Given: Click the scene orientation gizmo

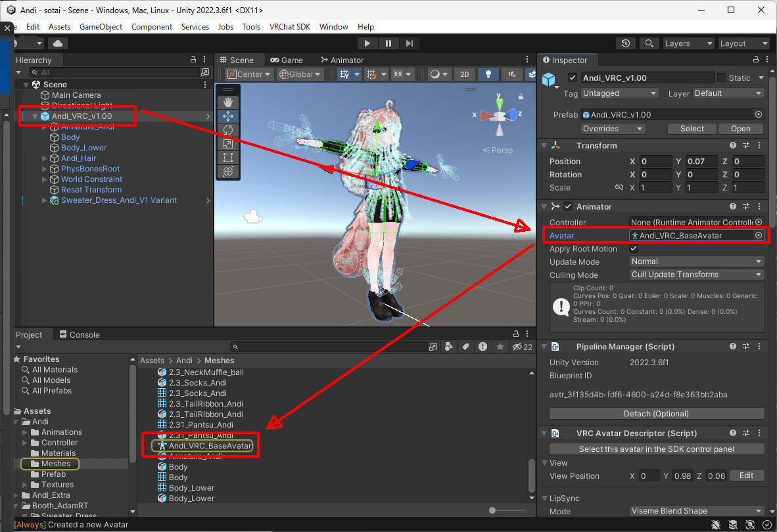Looking at the screenshot, I should 500,116.
